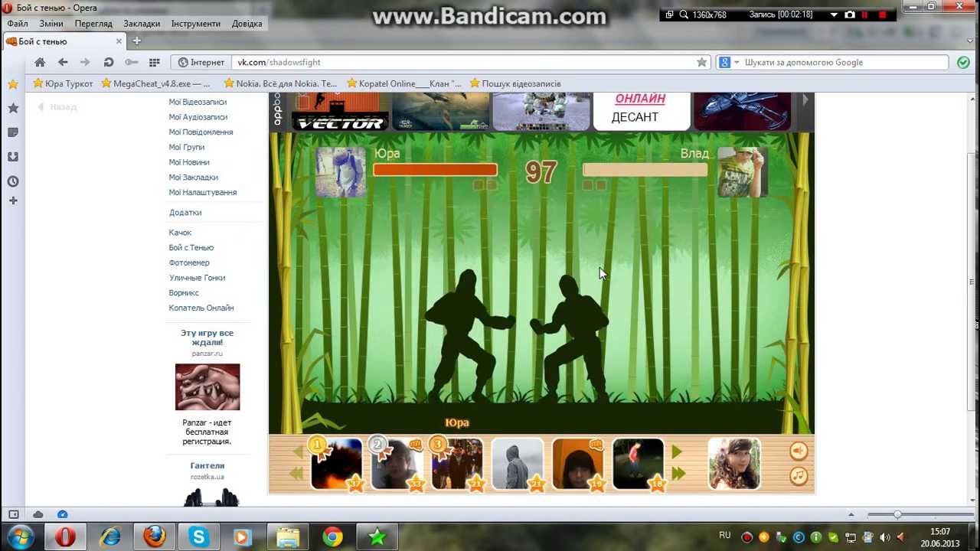
Task: Pause Bandicam recording
Action: pyautogui.click(x=865, y=15)
